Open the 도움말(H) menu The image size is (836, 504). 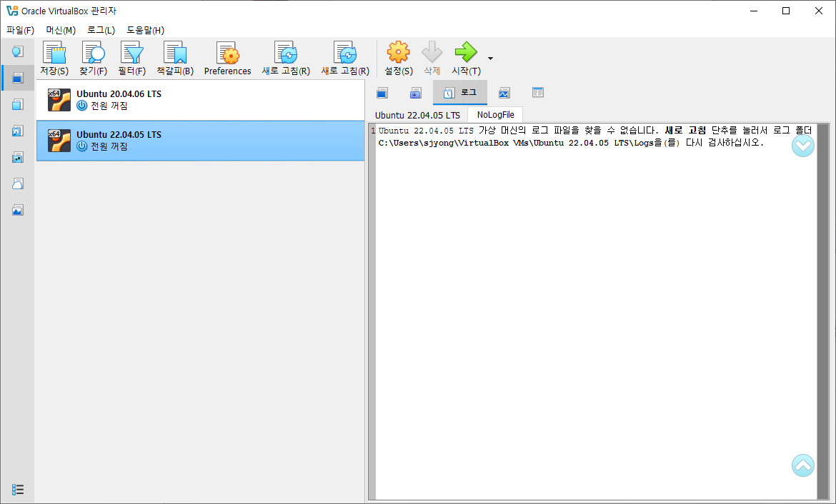[146, 31]
